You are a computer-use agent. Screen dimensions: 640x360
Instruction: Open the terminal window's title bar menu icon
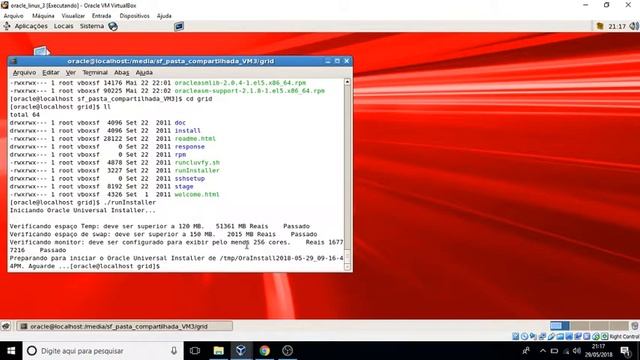coord(13,61)
